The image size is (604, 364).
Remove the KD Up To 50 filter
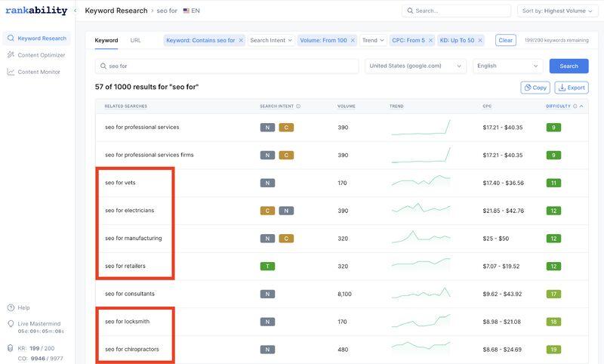tap(480, 40)
